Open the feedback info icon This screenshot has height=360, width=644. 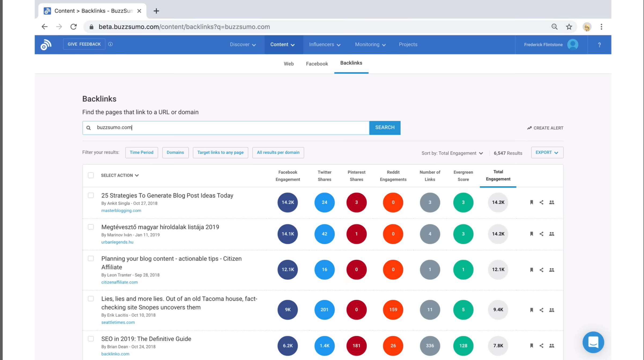point(111,44)
